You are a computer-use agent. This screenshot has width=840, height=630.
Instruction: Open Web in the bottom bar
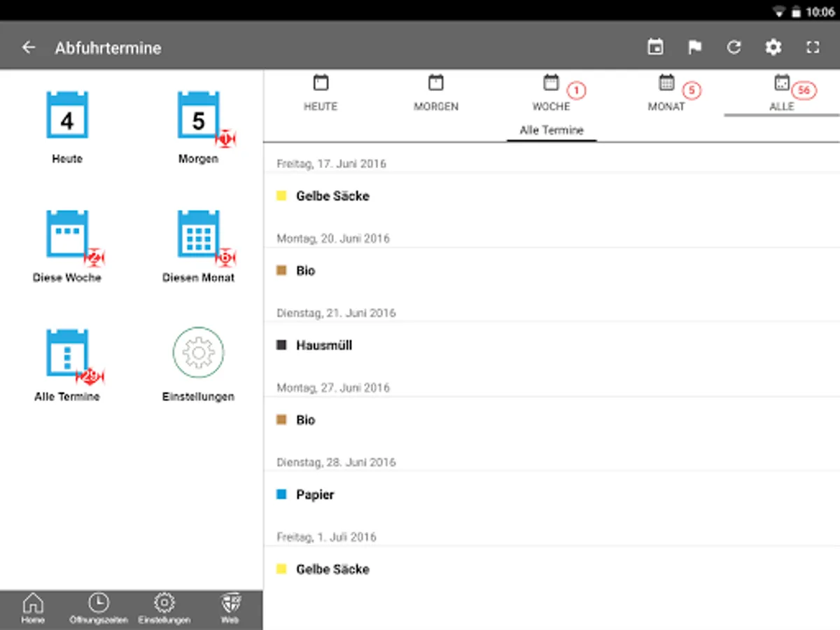pos(230,609)
